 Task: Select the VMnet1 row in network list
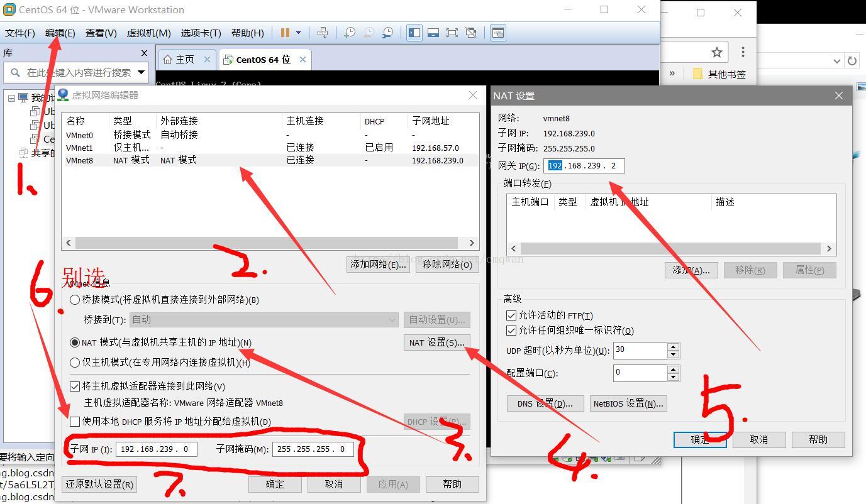click(x=270, y=148)
